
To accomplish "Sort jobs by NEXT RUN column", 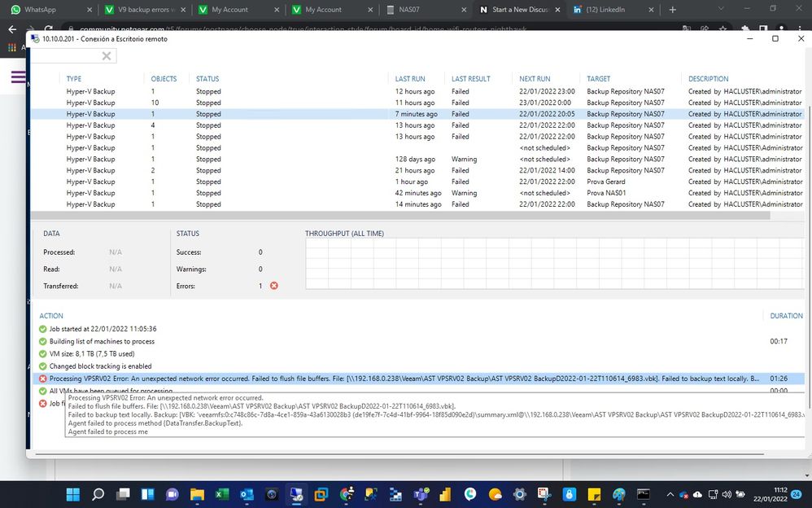I will click(535, 79).
